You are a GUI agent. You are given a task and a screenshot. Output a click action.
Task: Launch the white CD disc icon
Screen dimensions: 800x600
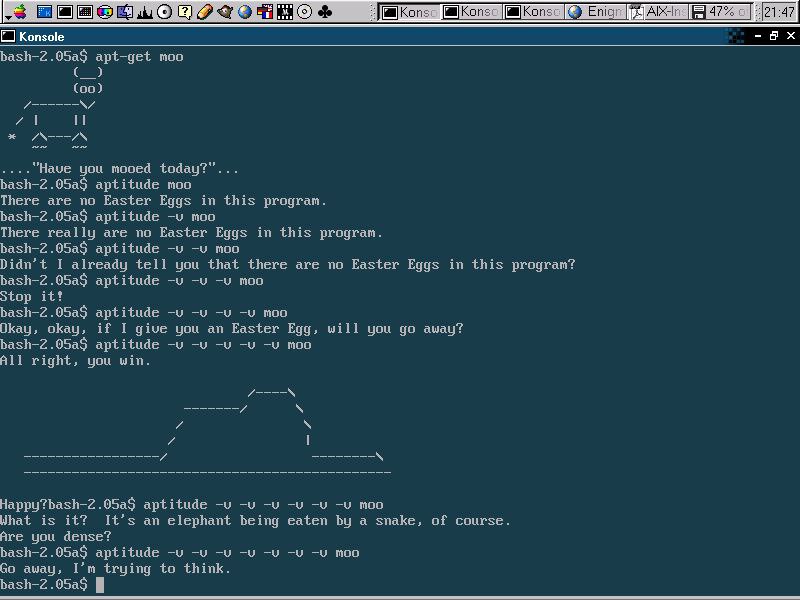tap(164, 11)
